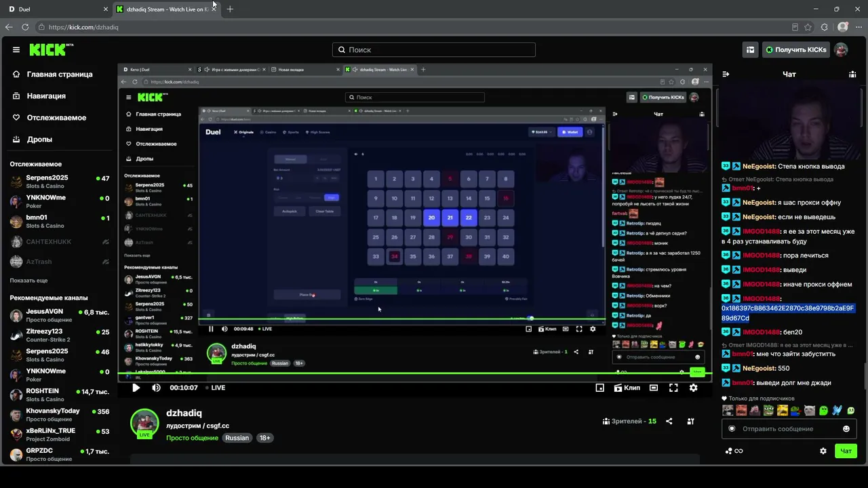This screenshot has height=488, width=868.
Task: Open recommended channel JesusAVGN
Action: [x=59, y=315]
